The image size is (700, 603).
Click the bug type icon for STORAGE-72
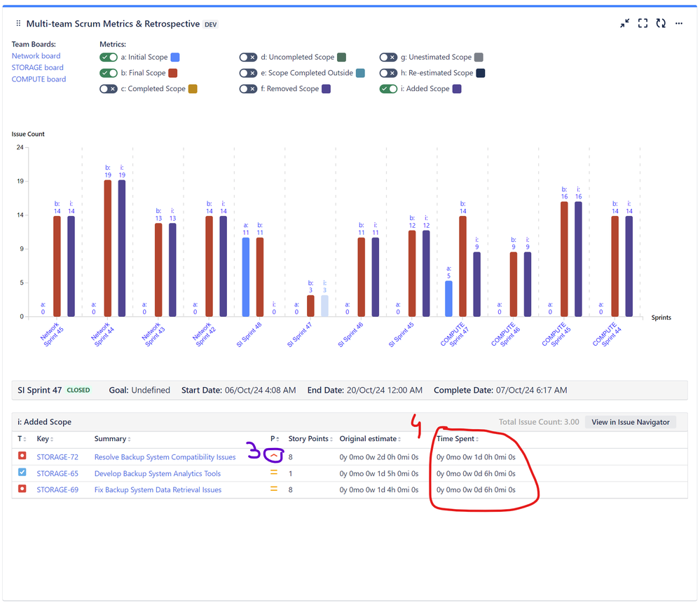tap(22, 456)
